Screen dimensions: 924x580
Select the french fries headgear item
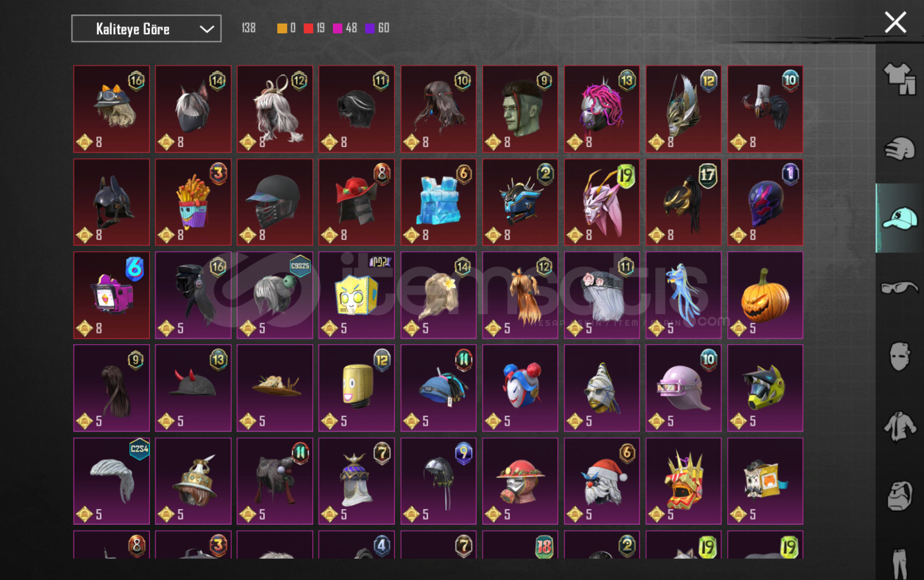[193, 202]
